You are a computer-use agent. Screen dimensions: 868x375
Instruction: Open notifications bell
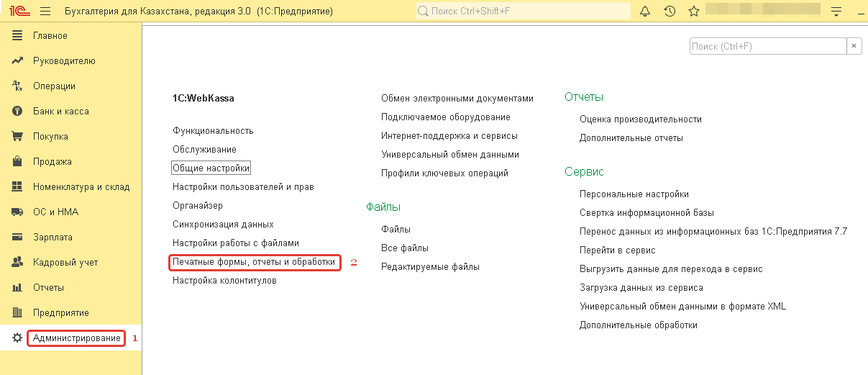(x=645, y=12)
